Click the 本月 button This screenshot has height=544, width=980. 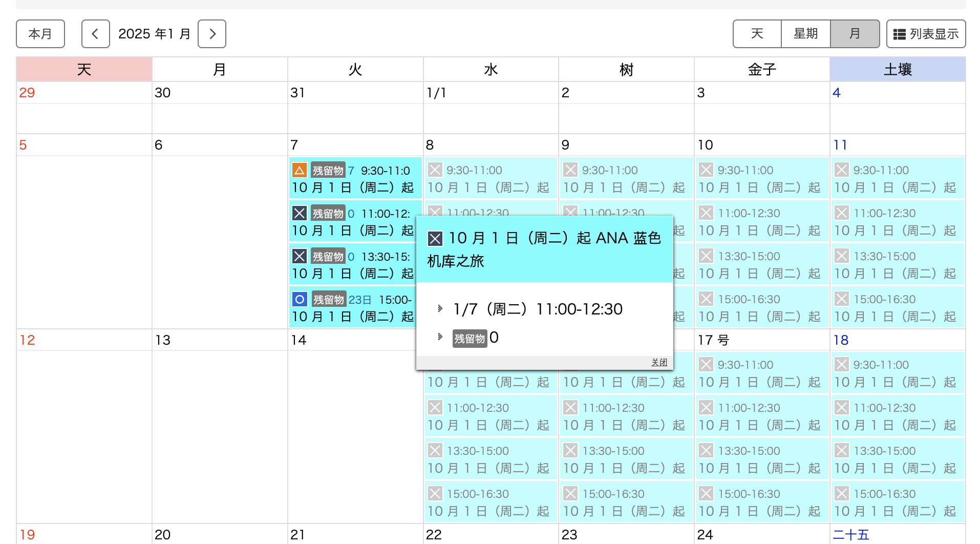click(x=40, y=34)
